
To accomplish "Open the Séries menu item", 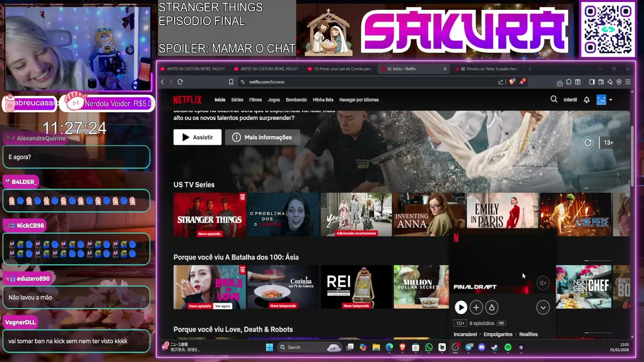I will (237, 100).
